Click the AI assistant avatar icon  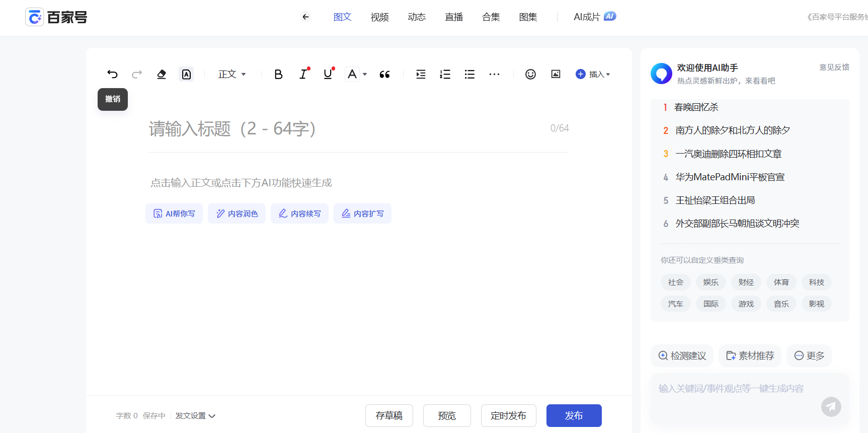[x=661, y=74]
